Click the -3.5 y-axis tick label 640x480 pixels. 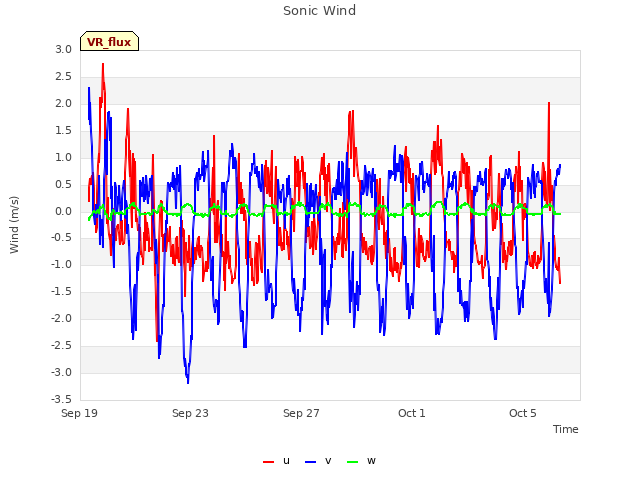point(62,400)
